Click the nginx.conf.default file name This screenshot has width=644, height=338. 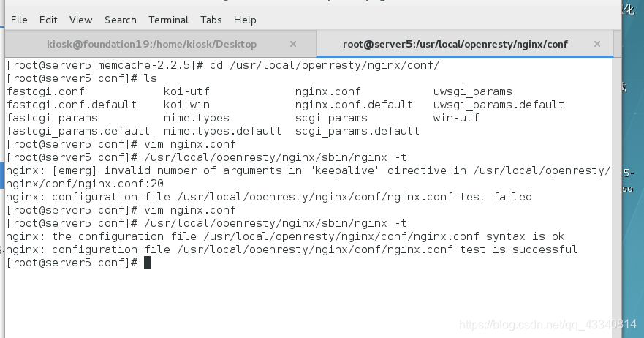point(354,105)
